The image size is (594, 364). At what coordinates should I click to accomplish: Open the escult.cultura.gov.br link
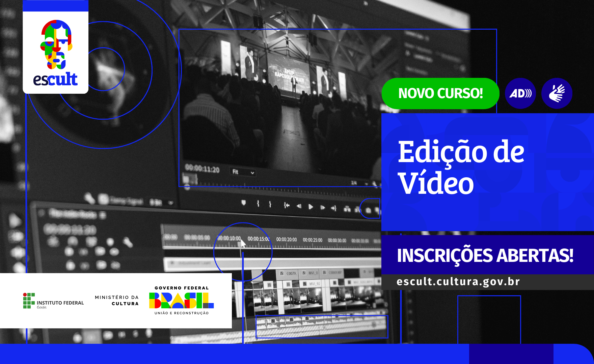pos(458,282)
